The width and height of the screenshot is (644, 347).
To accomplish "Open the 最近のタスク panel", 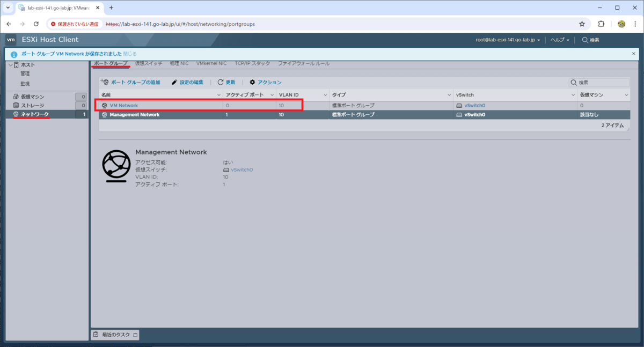I will [116, 335].
